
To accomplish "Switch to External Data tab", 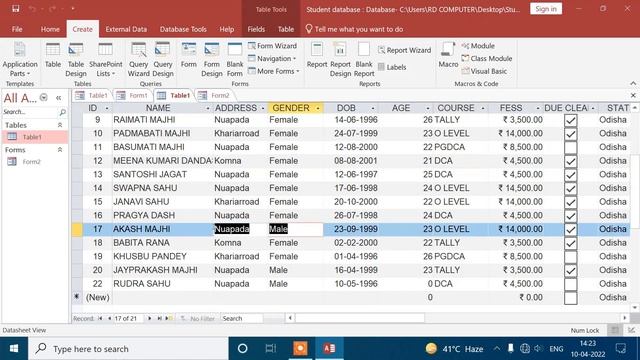I will (x=126, y=29).
